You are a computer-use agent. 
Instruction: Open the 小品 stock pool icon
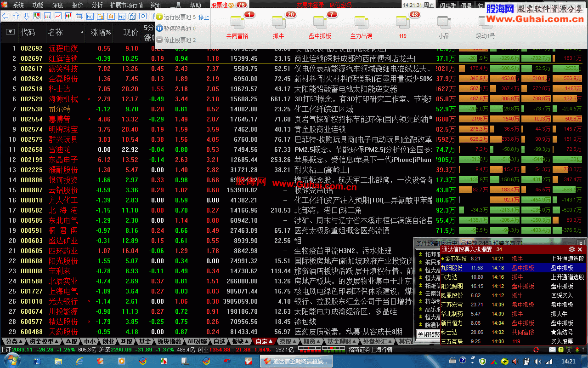444,22
